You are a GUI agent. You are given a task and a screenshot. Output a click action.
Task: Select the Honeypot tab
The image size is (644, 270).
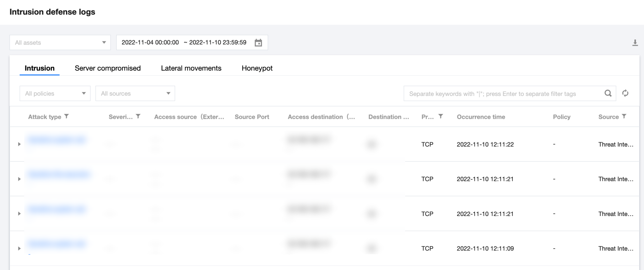pos(257,68)
